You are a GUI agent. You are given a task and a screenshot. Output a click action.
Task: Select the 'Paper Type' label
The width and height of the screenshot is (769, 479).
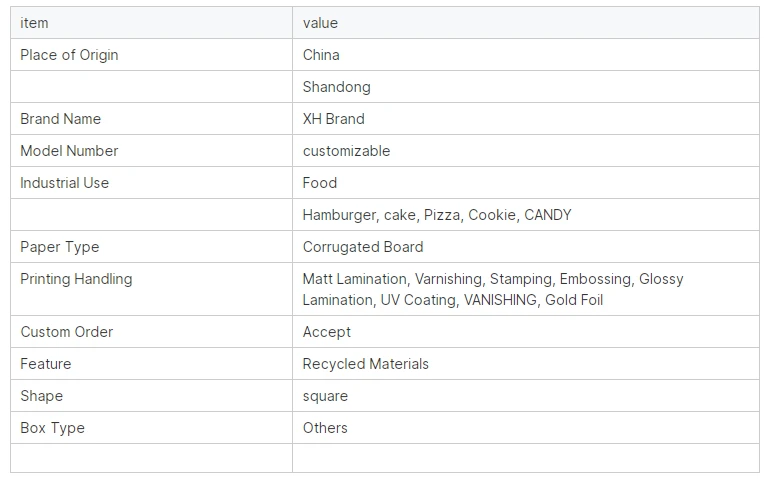(59, 247)
